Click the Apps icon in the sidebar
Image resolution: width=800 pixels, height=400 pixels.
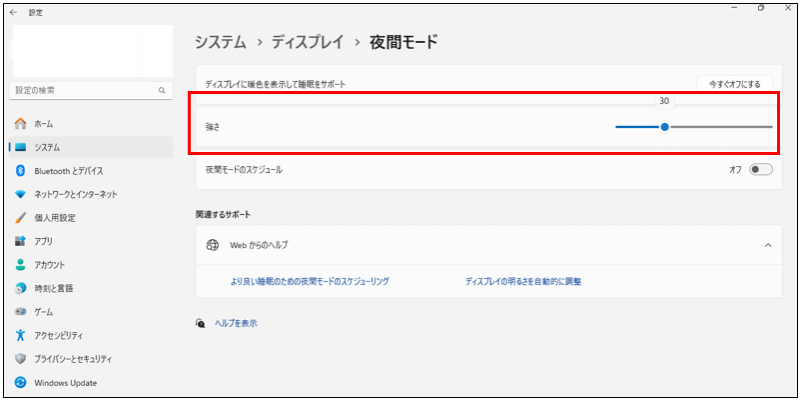click(x=20, y=241)
